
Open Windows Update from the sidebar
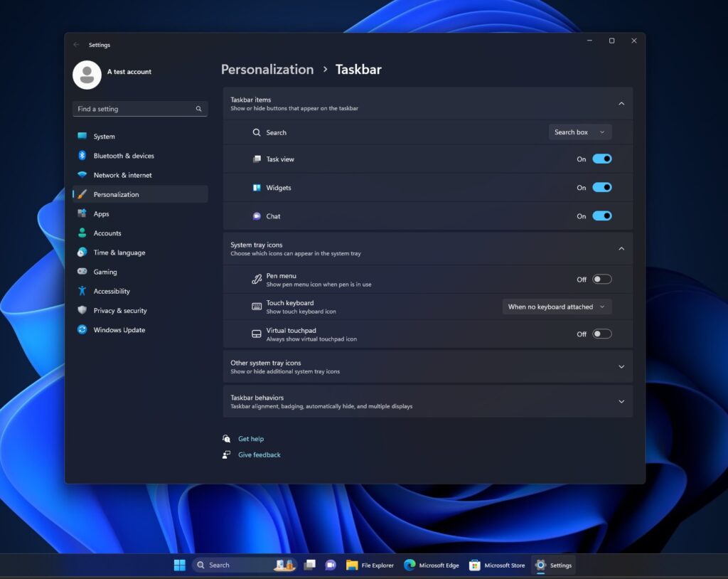[x=118, y=329]
